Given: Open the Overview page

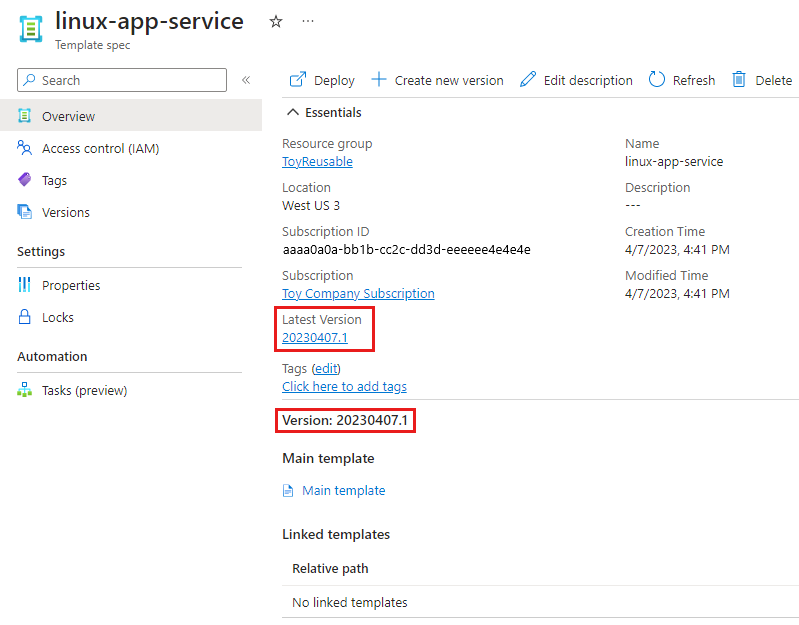Looking at the screenshot, I should (131, 116).
